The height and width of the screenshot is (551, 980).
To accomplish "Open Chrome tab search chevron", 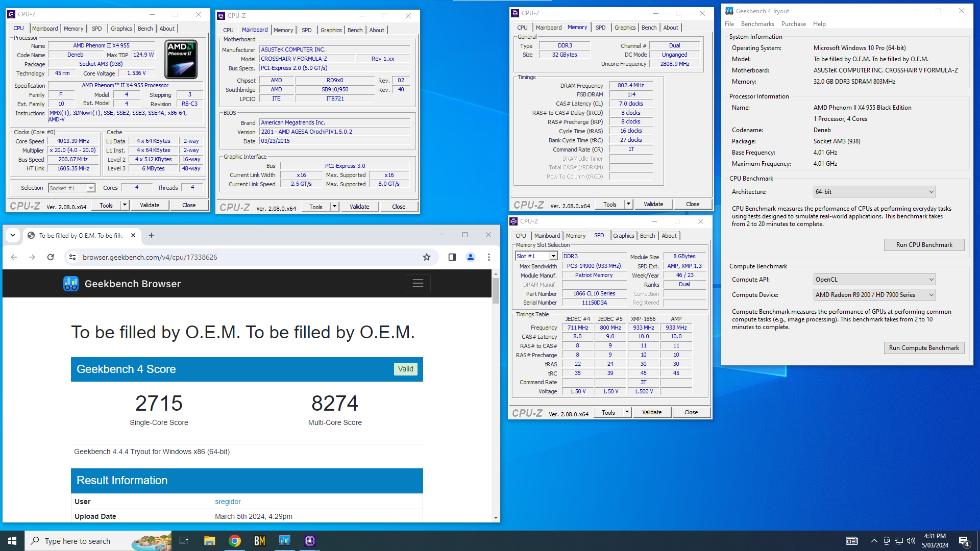I will pyautogui.click(x=13, y=235).
